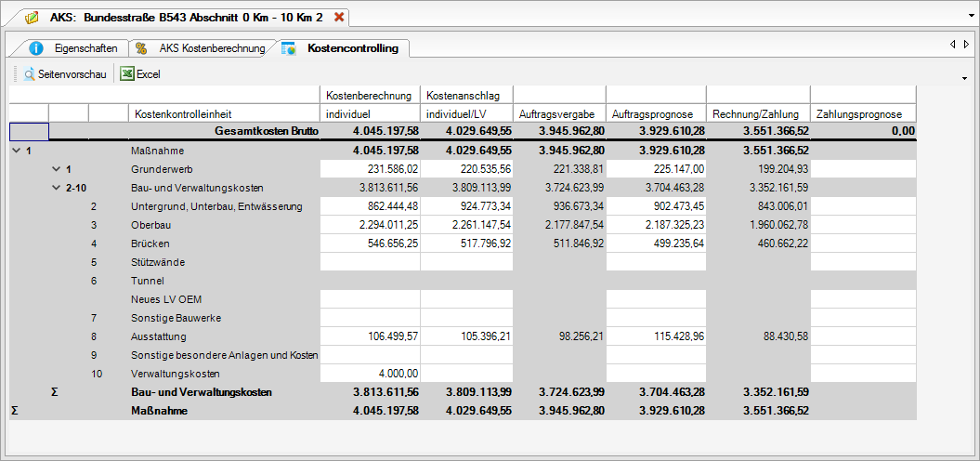Click the Oberbau cell 2.294.011,25
The height and width of the screenshot is (461, 980).
pyautogui.click(x=370, y=225)
